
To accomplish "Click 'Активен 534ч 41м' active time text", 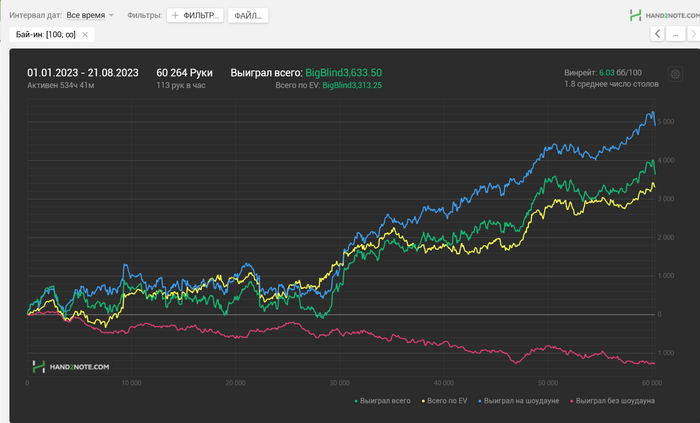I will (61, 85).
